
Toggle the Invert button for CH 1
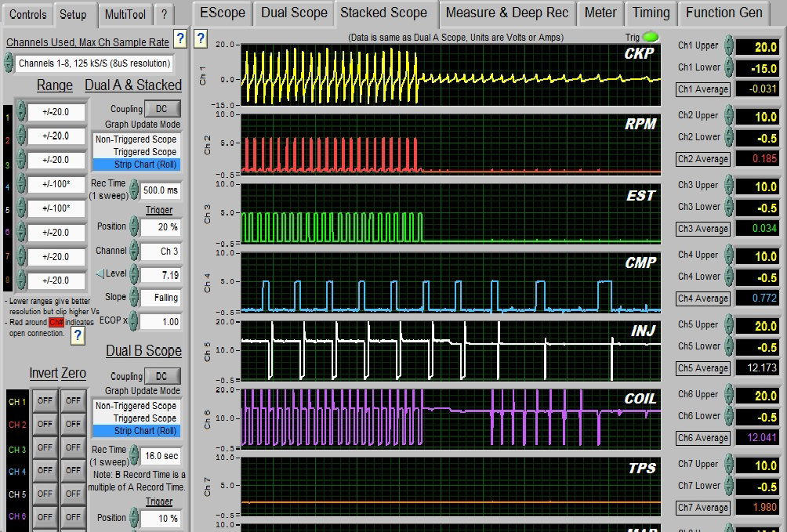[x=45, y=400]
